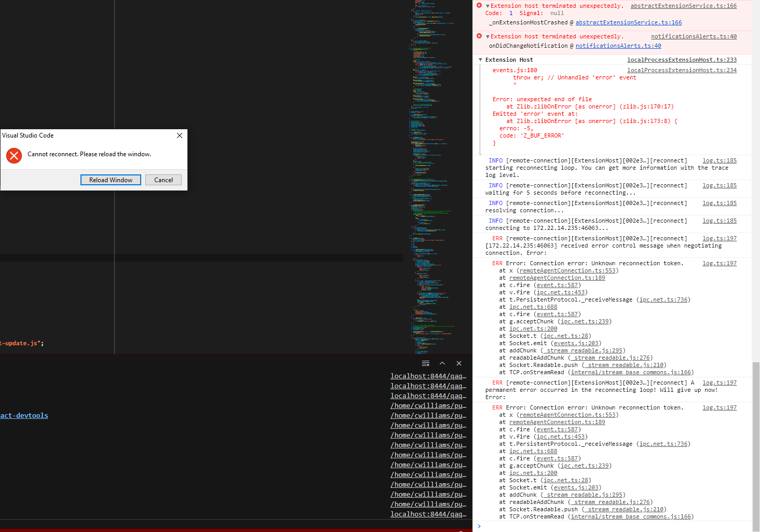Screen dimensions: 760x532
Task: Click inside the DevTools console input line
Action: [571, 526]
